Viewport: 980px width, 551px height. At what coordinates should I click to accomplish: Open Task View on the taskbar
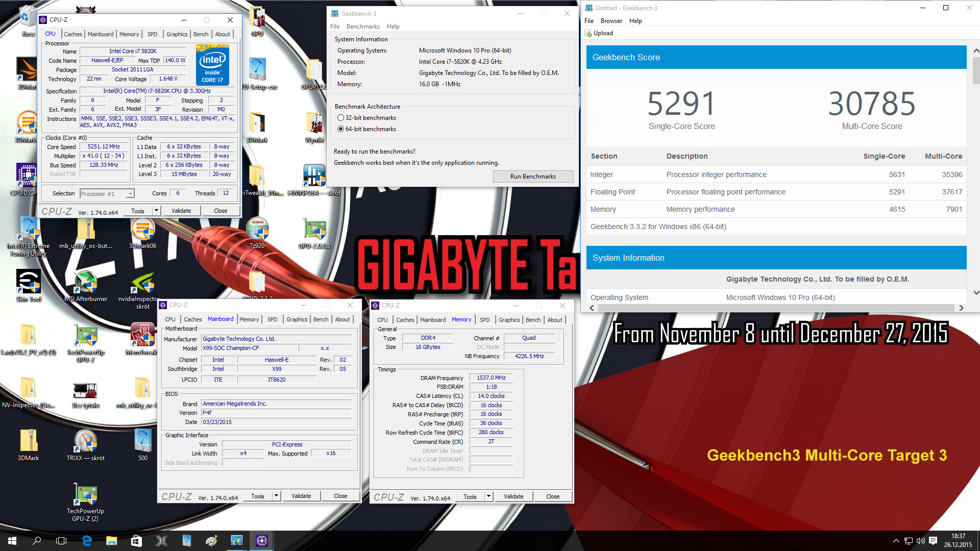[x=61, y=541]
